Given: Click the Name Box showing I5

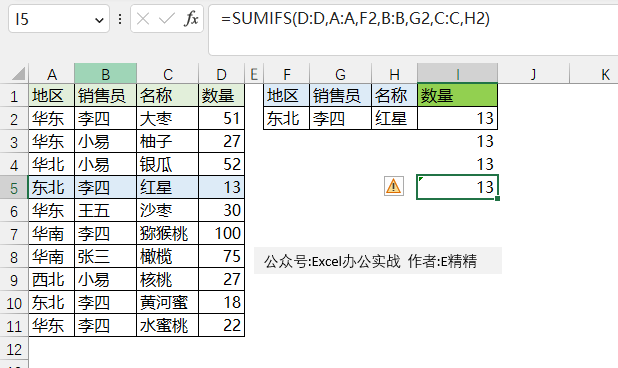Looking at the screenshot, I should point(59,19).
